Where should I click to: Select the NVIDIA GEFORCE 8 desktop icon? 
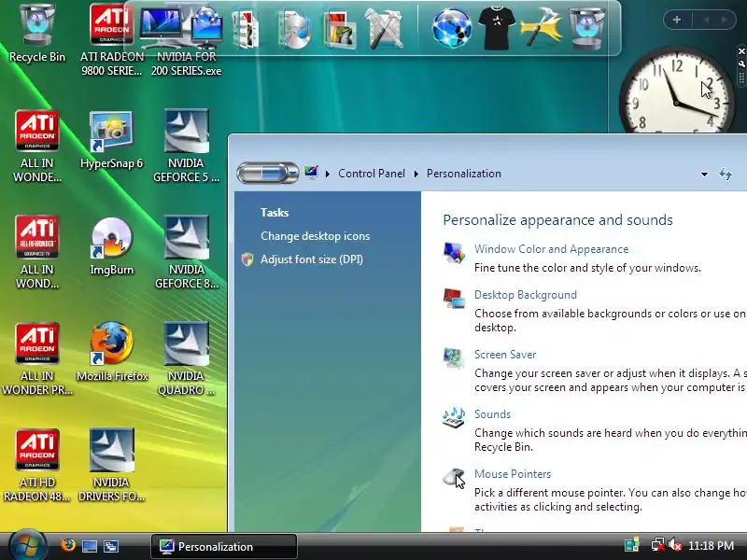pyautogui.click(x=186, y=252)
